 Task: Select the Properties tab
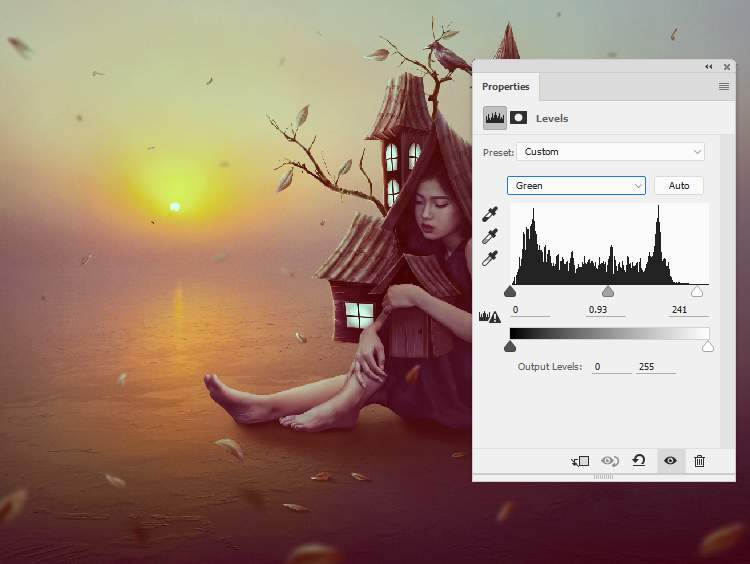pos(506,87)
